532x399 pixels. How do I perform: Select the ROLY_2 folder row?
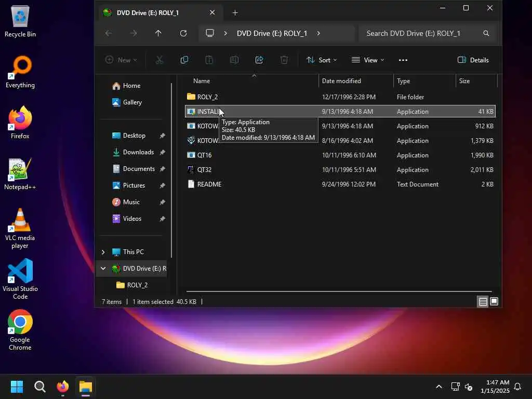point(340,97)
